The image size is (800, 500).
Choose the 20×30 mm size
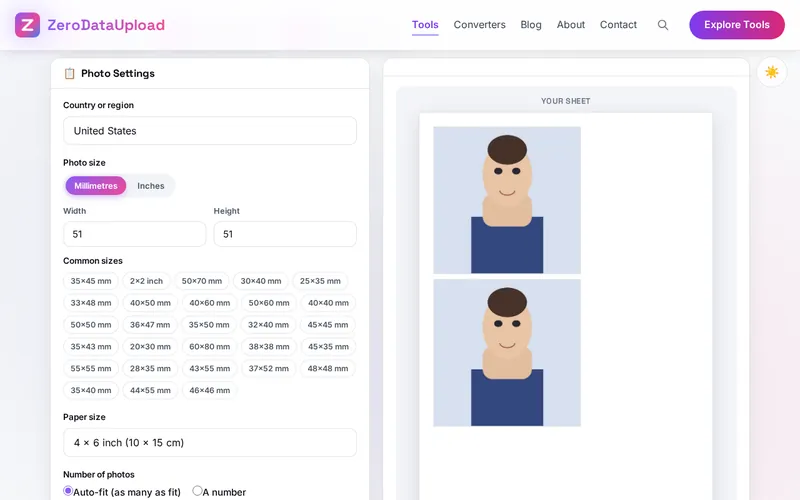150,347
